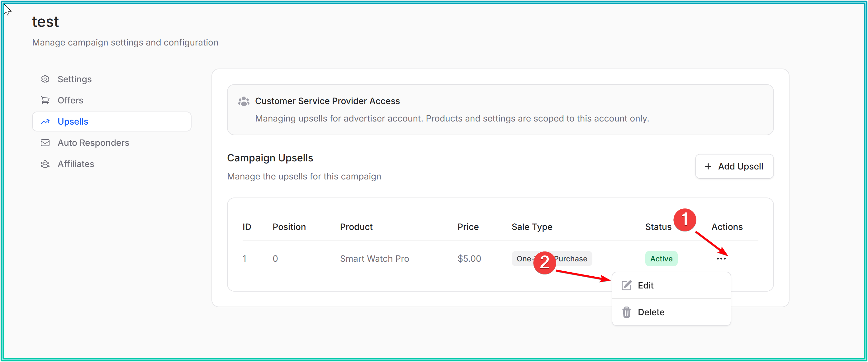Open Auto Responders section
The width and height of the screenshot is (868, 362).
93,143
